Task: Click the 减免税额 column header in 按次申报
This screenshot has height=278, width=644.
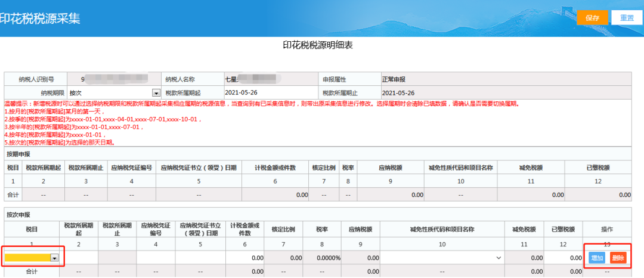Action: [524, 230]
